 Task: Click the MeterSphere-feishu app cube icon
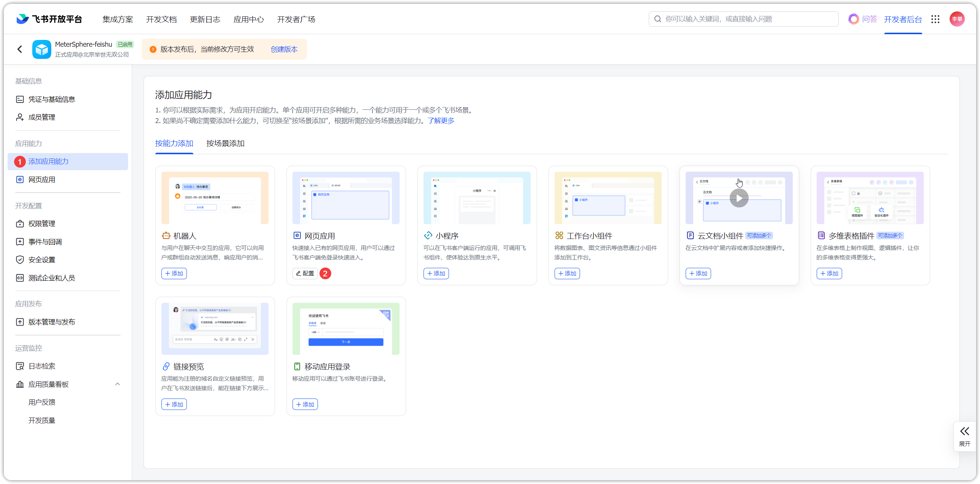41,49
